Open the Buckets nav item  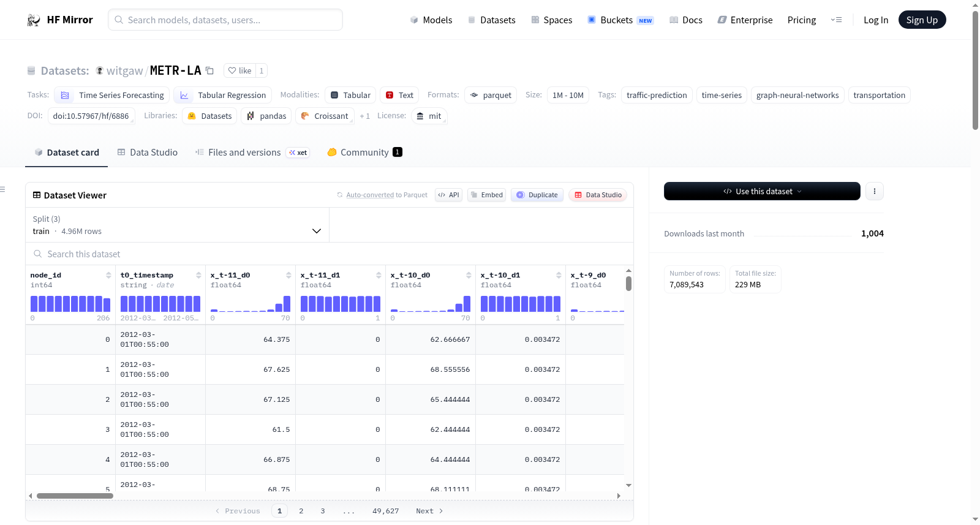coord(620,20)
